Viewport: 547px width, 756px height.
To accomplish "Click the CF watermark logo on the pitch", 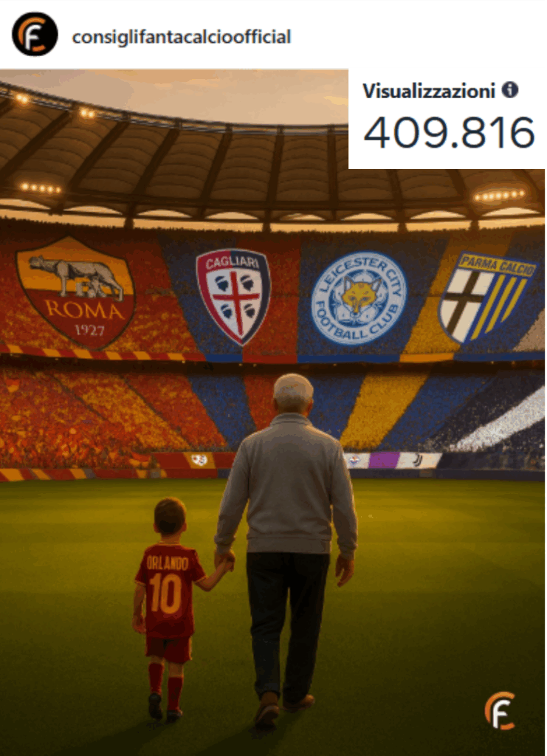I will click(500, 711).
